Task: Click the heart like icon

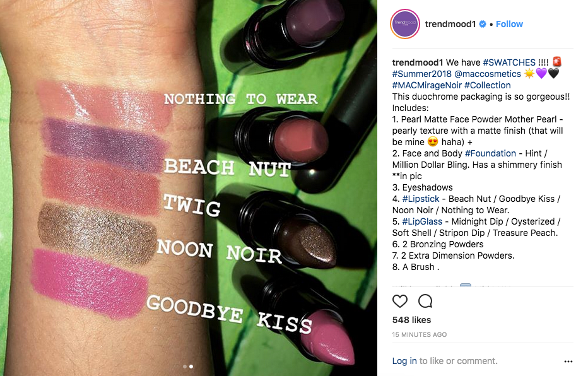Action: point(400,301)
